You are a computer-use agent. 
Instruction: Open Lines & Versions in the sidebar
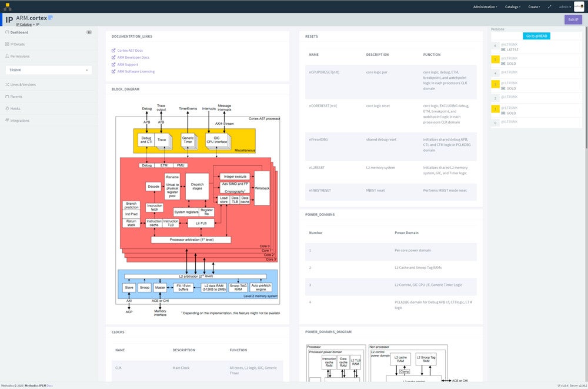tap(49, 85)
